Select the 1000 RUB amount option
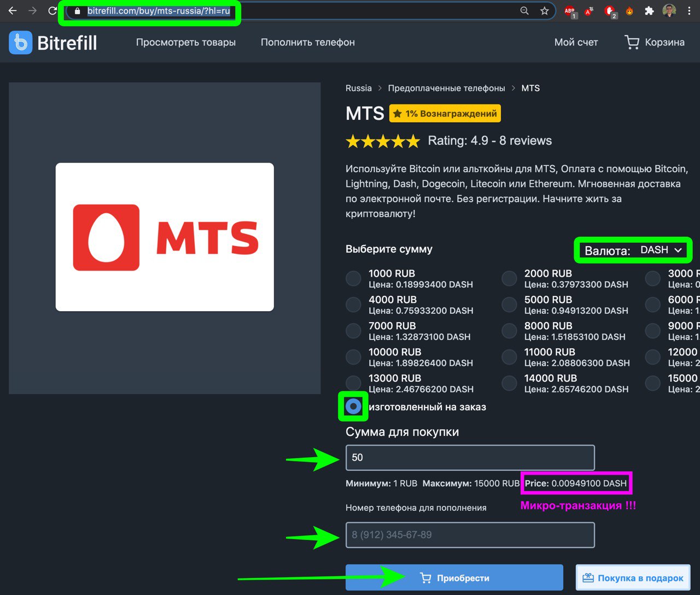 (x=353, y=278)
